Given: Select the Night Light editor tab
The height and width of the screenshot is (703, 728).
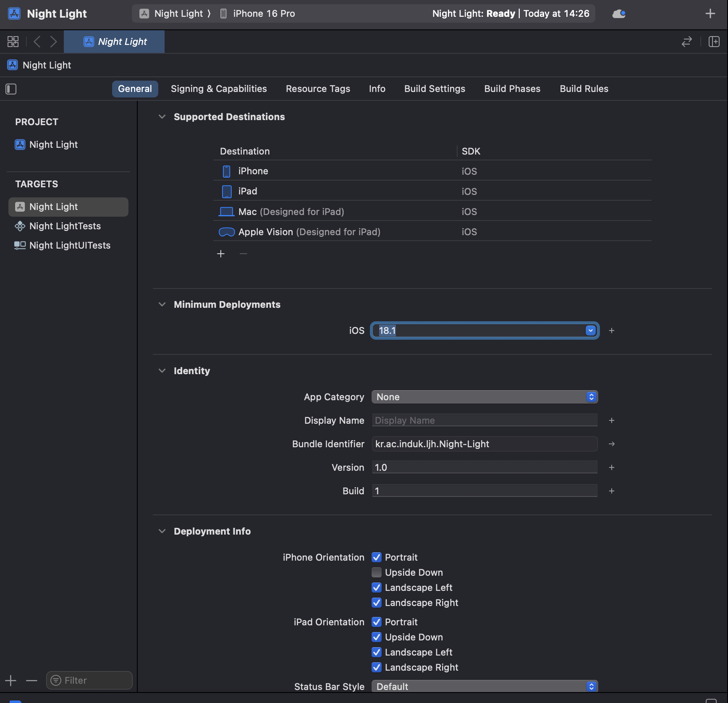Looking at the screenshot, I should click(x=114, y=42).
